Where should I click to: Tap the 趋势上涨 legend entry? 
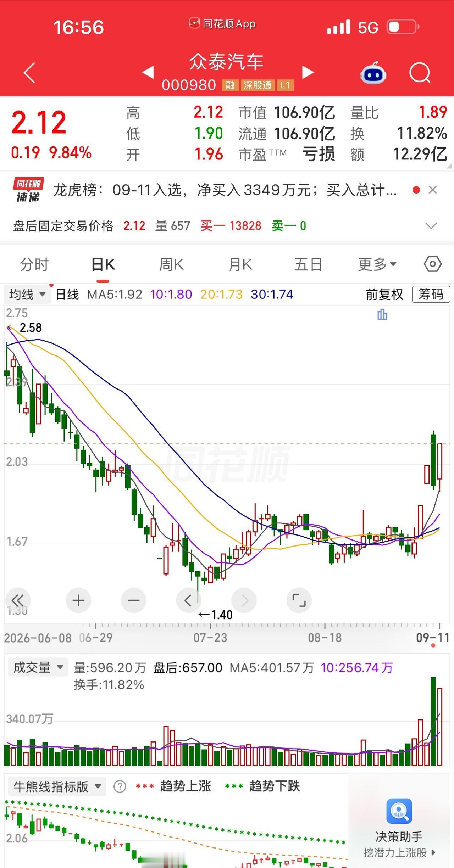173,786
